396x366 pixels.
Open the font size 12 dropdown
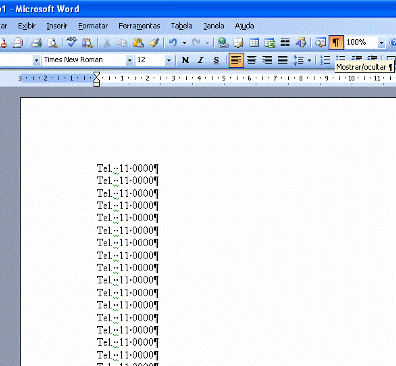coord(169,60)
